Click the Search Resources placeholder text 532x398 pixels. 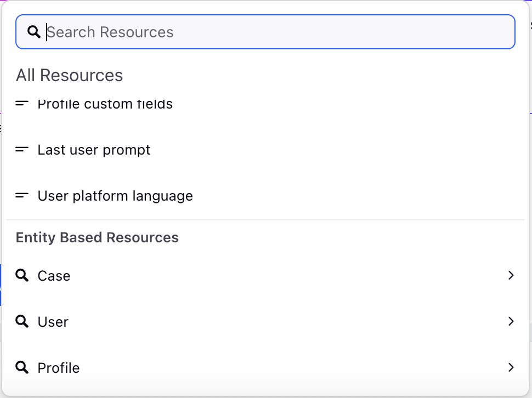click(x=110, y=32)
